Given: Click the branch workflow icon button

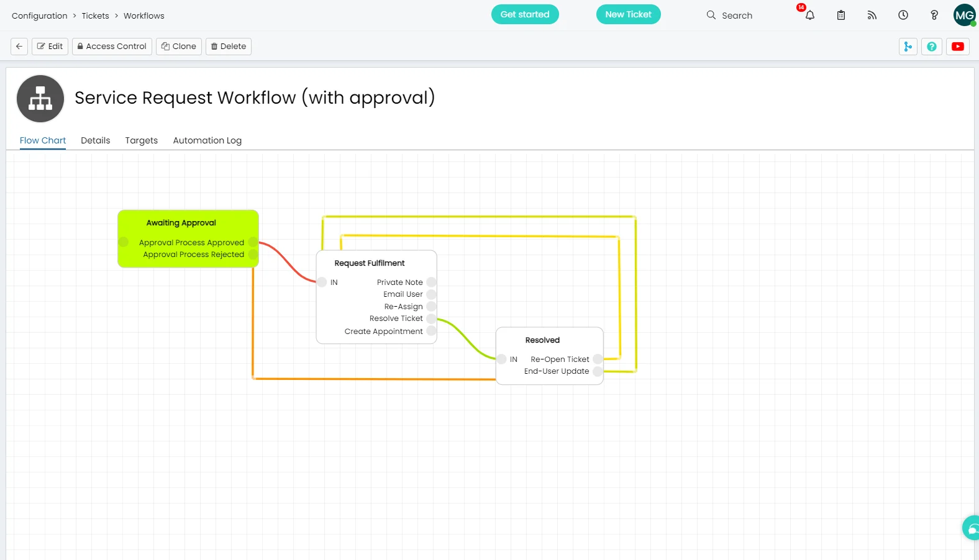Looking at the screenshot, I should 908,47.
